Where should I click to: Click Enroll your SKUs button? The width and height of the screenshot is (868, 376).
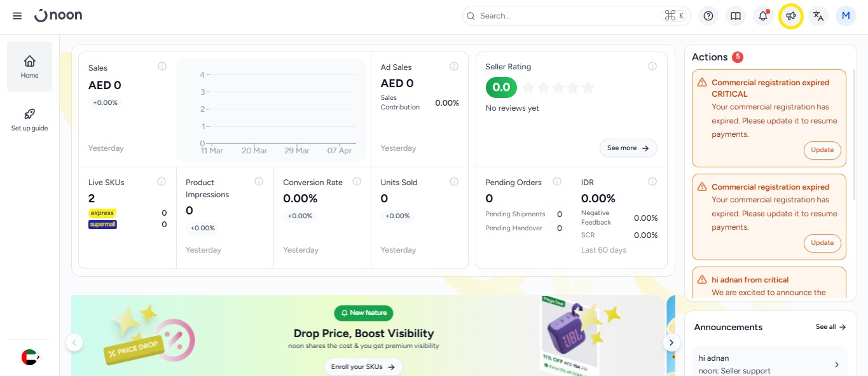coord(363,367)
